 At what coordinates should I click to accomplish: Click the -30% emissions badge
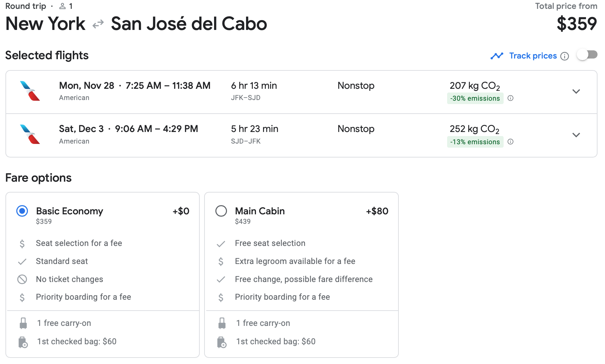(475, 98)
